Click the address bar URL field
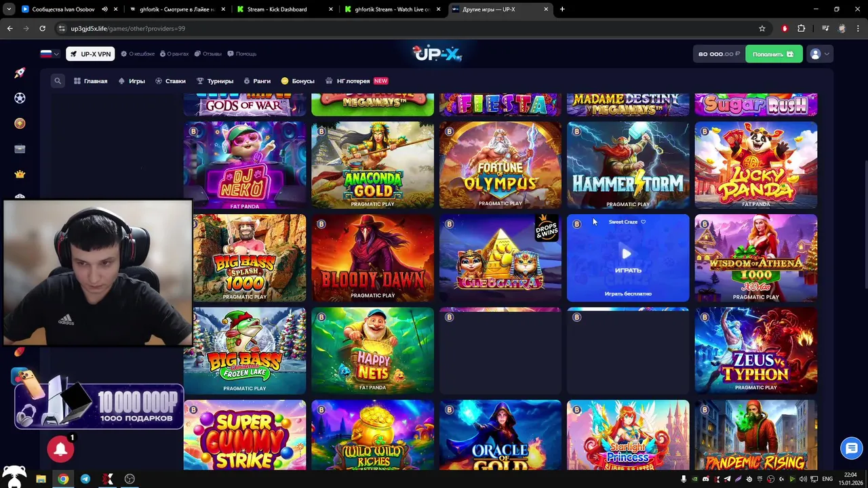The width and height of the screenshot is (868, 488). [x=407, y=28]
